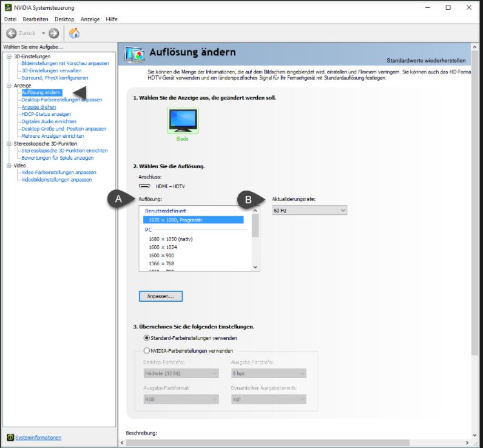Collapse the 3D-Einstellungen tree node
Screen dimensions: 483x448
click(x=9, y=56)
